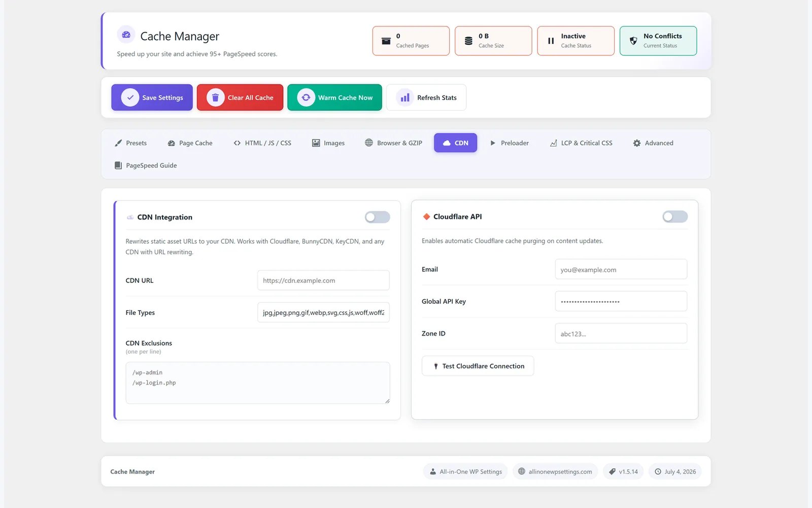The height and width of the screenshot is (508, 812).
Task: Click the Cached Pages archive icon
Action: tap(386, 41)
